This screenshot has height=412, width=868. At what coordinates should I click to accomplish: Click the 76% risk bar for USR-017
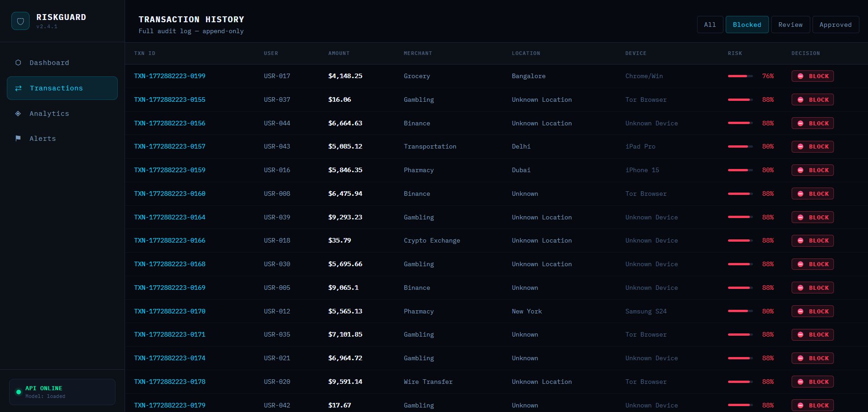(x=740, y=76)
